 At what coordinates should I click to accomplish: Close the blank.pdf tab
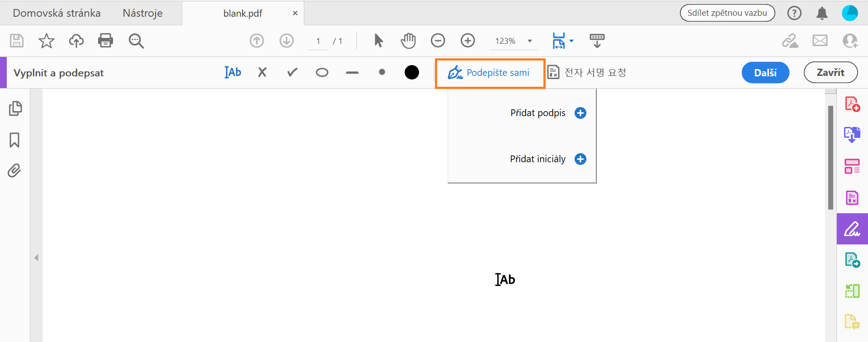[x=295, y=13]
